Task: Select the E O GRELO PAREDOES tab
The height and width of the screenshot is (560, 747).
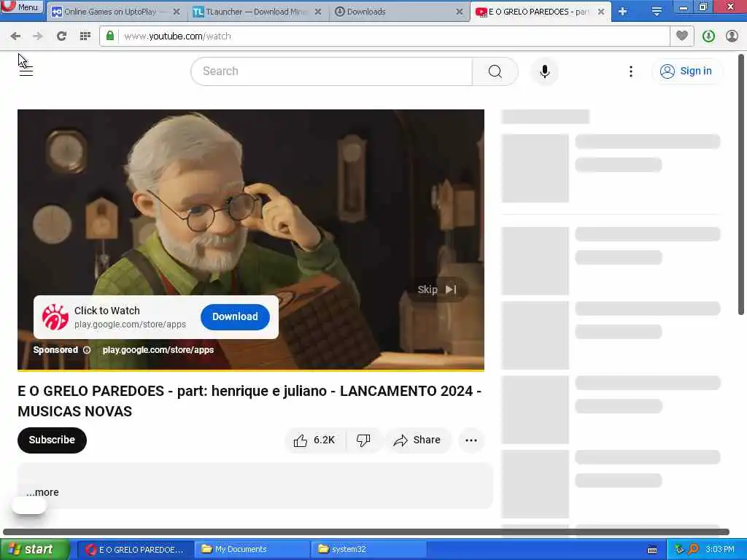Action: (x=541, y=12)
